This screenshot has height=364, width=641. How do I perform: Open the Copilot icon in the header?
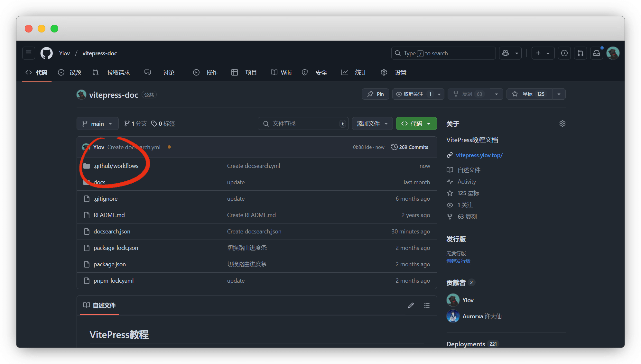tap(506, 53)
